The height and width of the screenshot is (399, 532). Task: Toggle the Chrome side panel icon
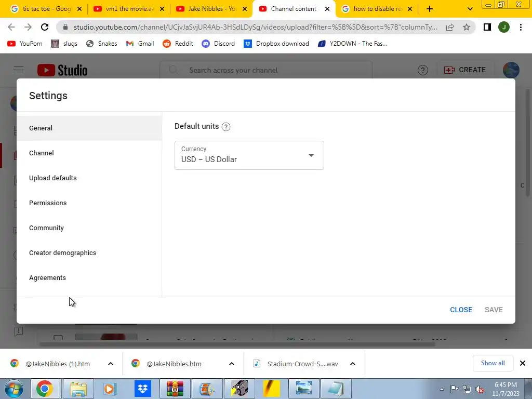click(487, 27)
